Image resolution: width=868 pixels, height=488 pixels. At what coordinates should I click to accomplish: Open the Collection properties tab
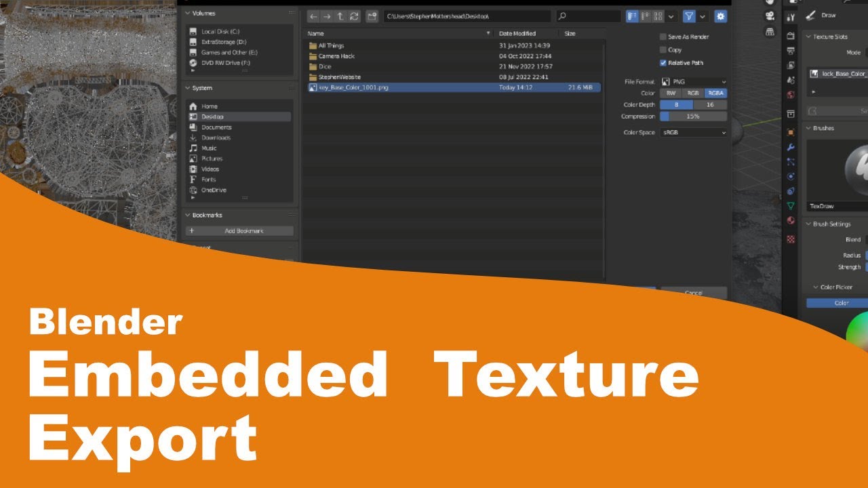[x=791, y=114]
